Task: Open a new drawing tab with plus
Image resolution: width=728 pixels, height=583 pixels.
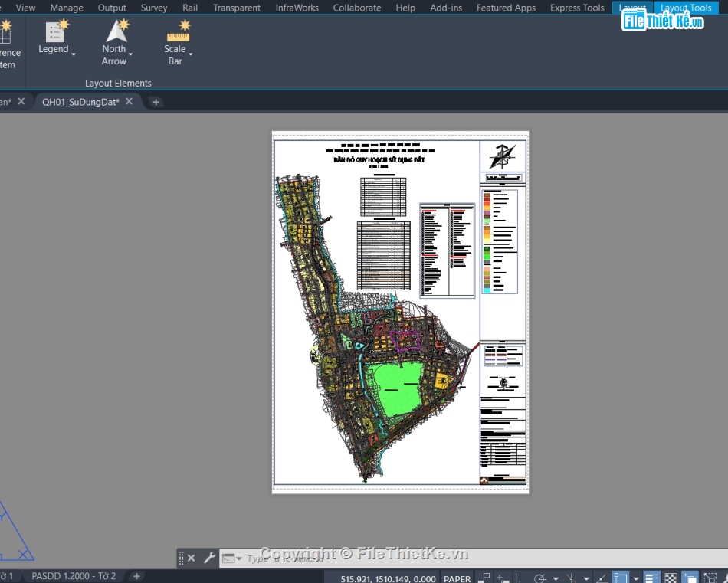Action: click(x=156, y=102)
